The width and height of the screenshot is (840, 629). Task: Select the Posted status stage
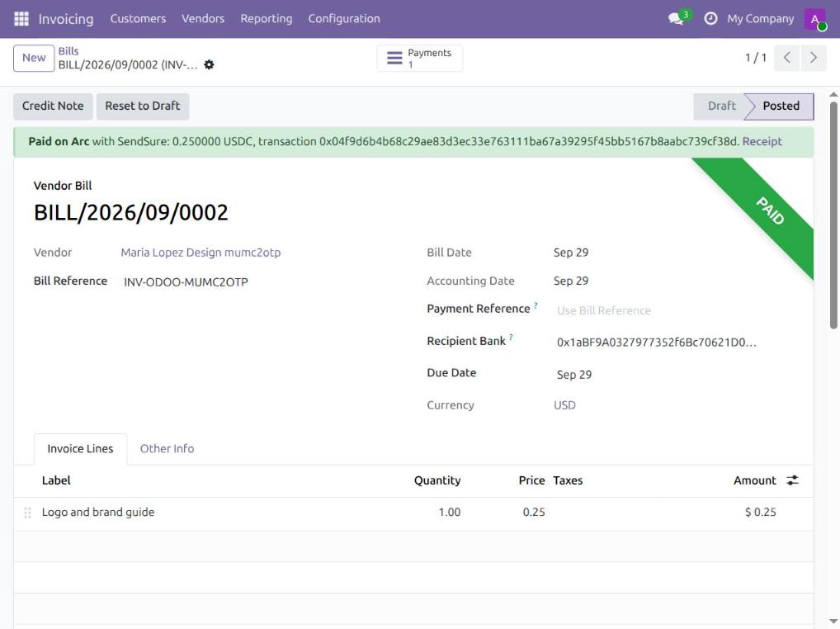781,106
